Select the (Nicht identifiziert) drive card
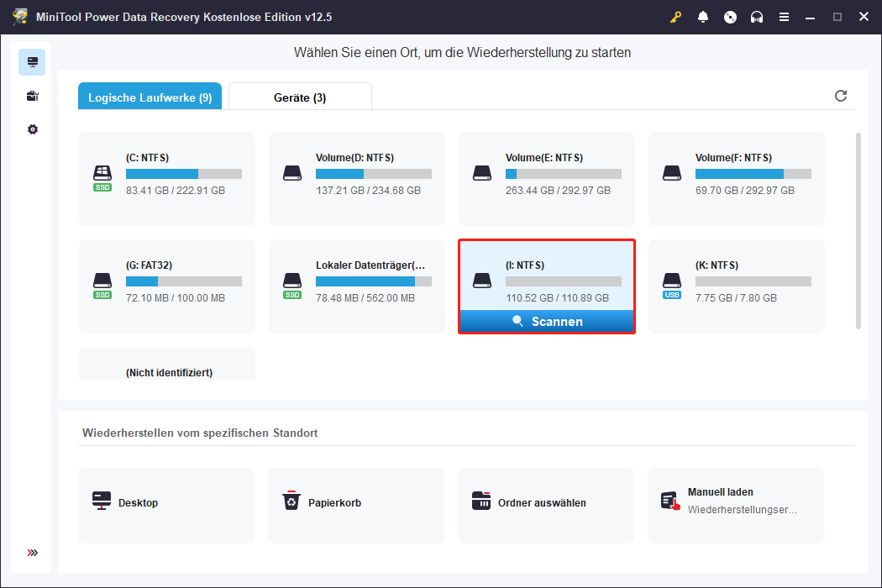This screenshot has width=882, height=588. [x=167, y=364]
